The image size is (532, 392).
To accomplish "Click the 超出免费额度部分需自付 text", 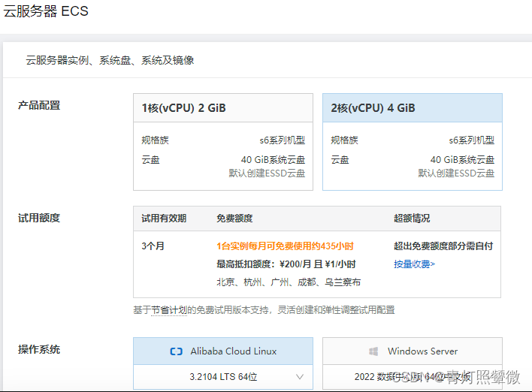I will (x=443, y=246).
